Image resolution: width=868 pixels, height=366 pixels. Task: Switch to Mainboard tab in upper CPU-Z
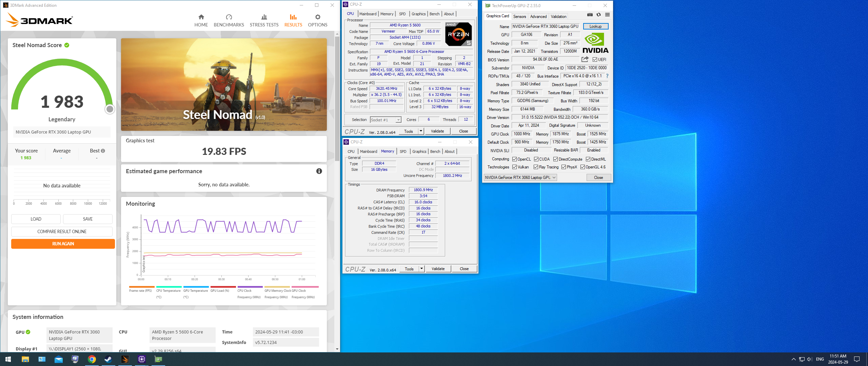[368, 14]
